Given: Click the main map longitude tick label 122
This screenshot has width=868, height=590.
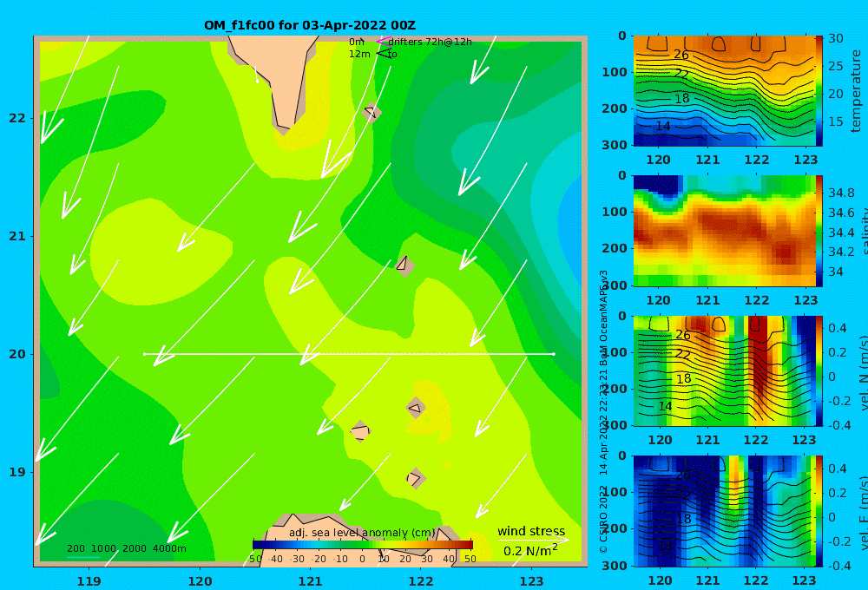Looking at the screenshot, I should [421, 581].
